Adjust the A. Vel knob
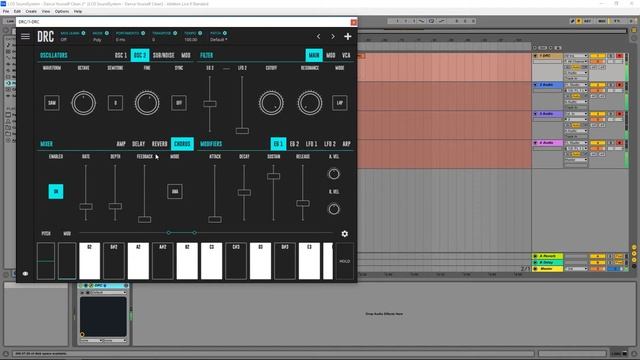The width and height of the screenshot is (640, 360). point(334,174)
